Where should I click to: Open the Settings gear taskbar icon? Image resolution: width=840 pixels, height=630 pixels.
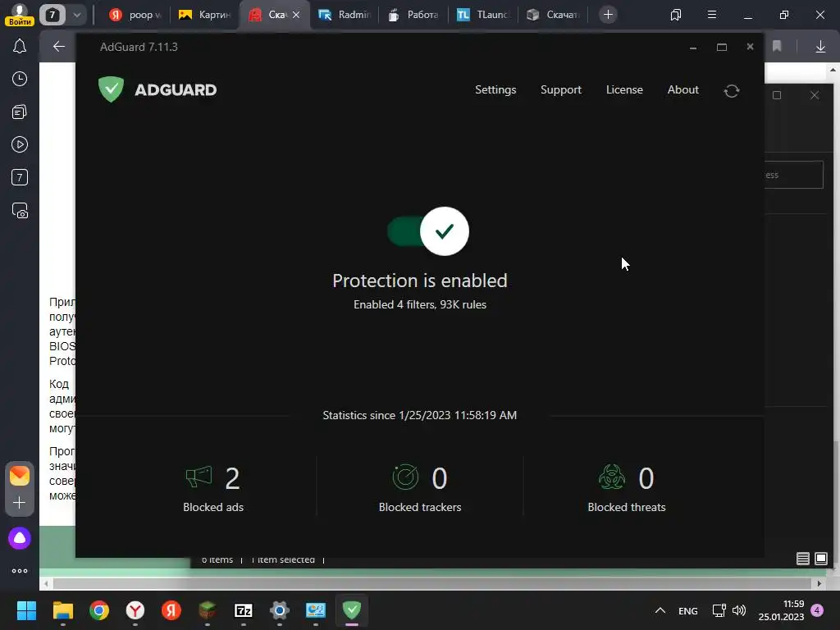280,610
